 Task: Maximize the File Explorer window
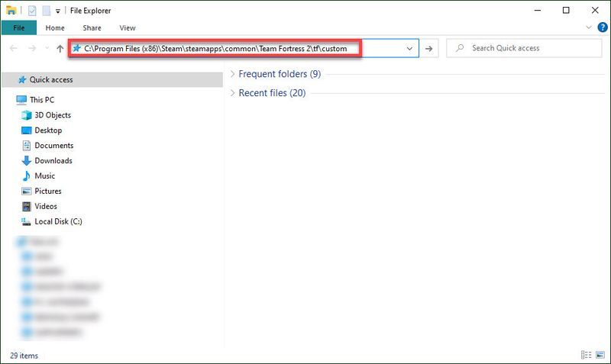pyautogui.click(x=566, y=10)
